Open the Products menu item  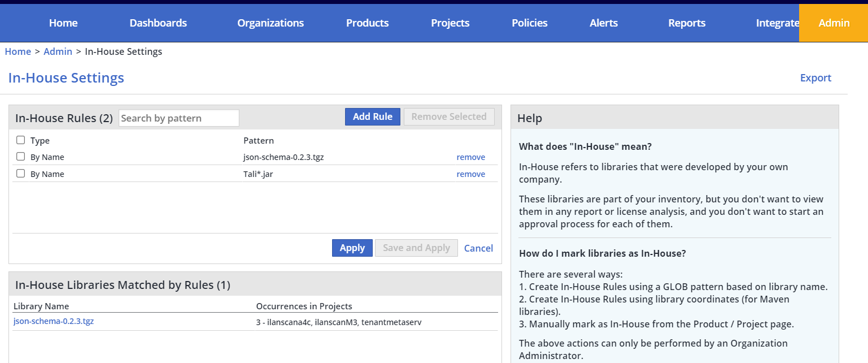pyautogui.click(x=367, y=23)
